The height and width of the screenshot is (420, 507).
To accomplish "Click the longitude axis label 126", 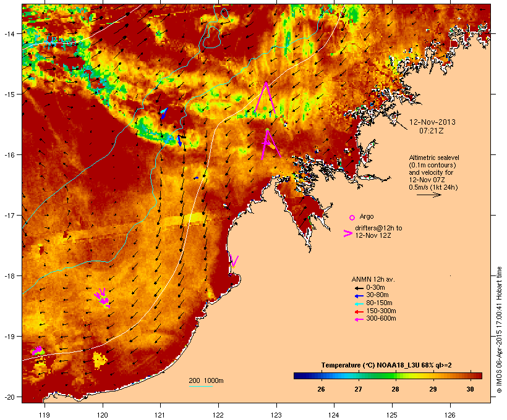I will (x=450, y=415).
